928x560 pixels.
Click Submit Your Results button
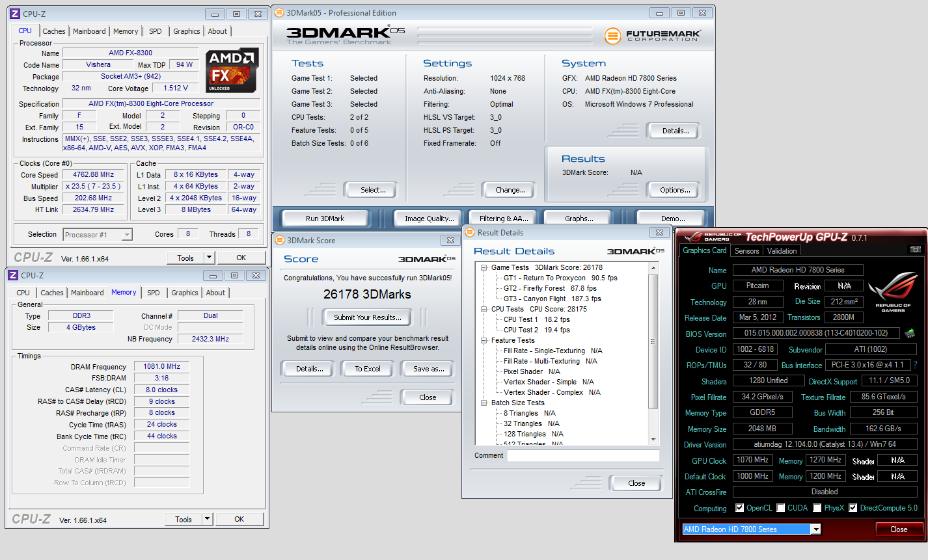click(368, 317)
